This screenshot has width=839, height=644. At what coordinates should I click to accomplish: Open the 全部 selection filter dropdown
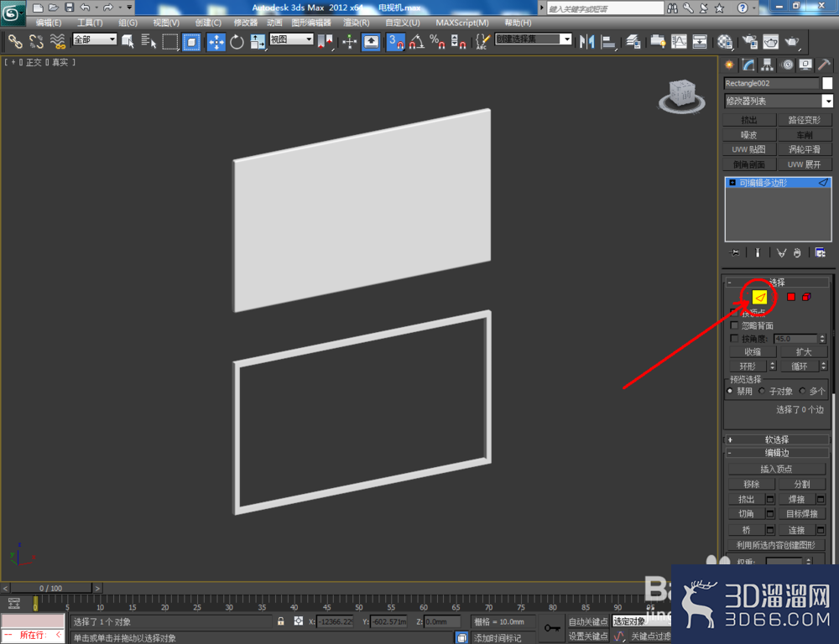click(x=95, y=39)
